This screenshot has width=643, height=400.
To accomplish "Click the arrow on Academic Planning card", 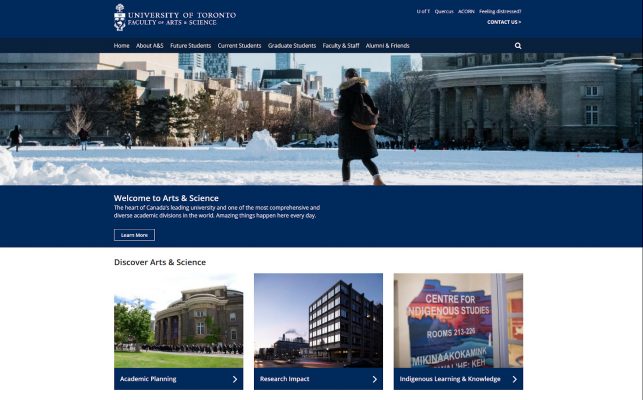I will [x=235, y=379].
